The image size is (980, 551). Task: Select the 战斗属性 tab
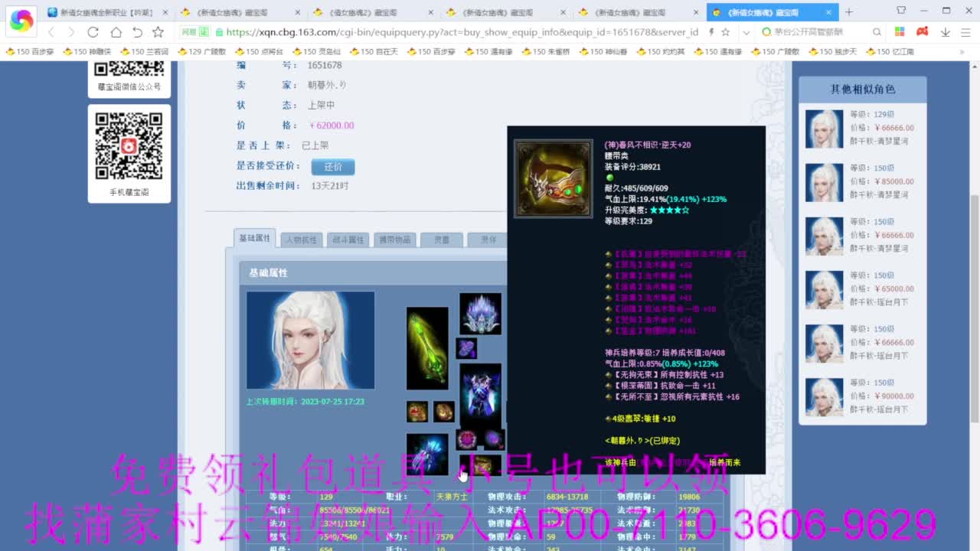coord(348,240)
